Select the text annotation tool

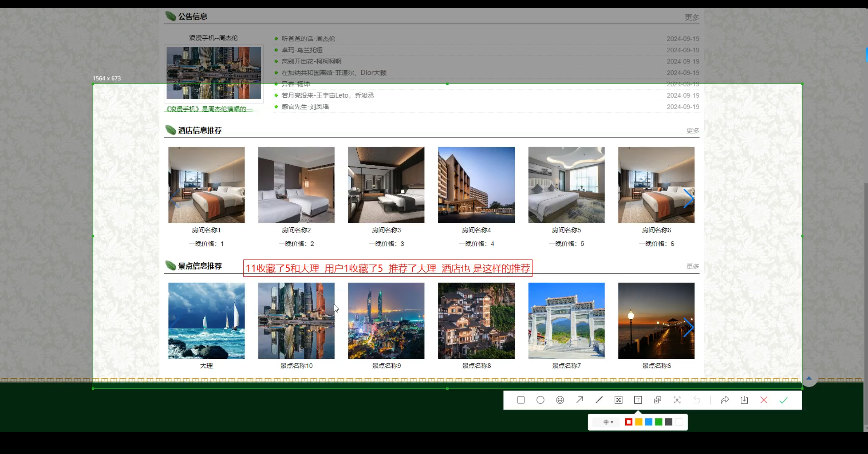[638, 400]
